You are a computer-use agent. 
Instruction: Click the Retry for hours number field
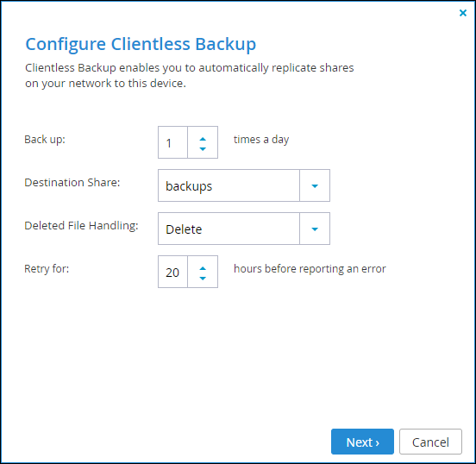click(172, 272)
